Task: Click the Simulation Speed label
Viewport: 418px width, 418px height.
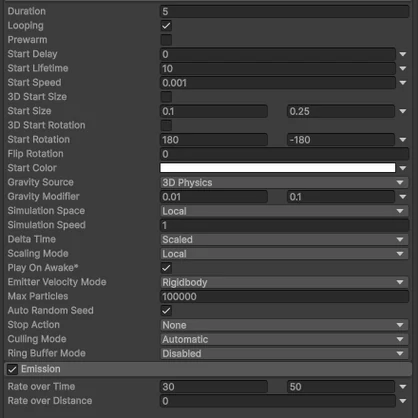Action: point(47,225)
